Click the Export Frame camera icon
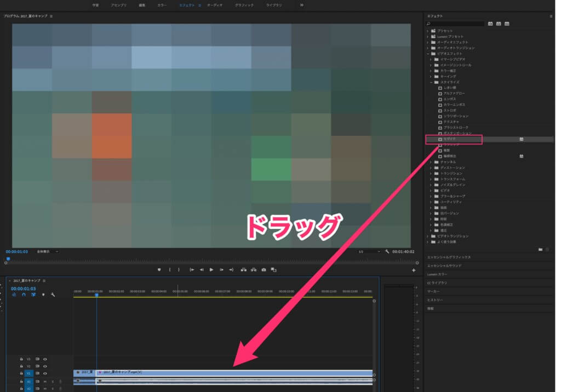Image resolution: width=561 pixels, height=392 pixels. point(264,269)
